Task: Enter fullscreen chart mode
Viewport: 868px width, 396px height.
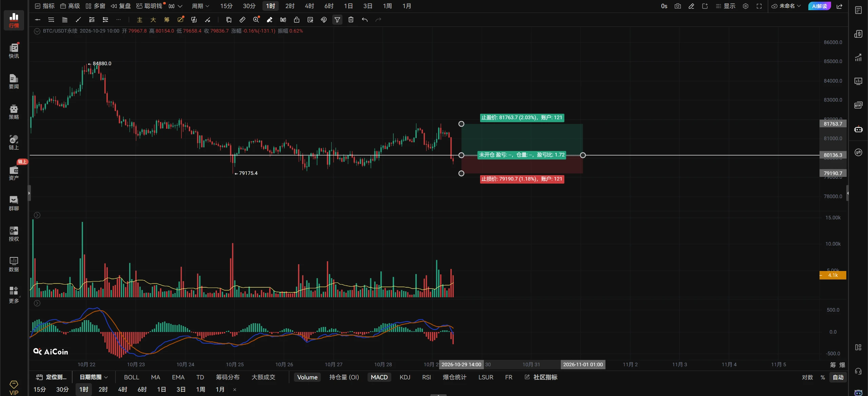Action: [x=759, y=6]
